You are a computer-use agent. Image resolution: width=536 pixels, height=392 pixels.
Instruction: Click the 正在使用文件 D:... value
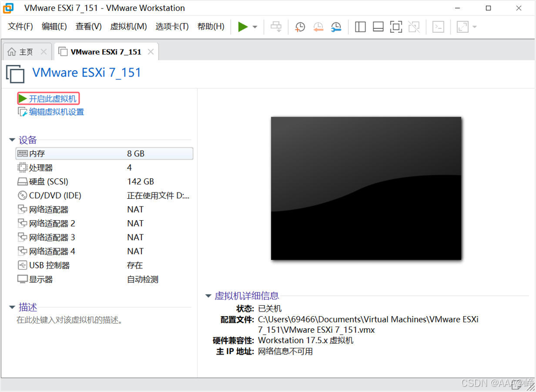(x=158, y=195)
